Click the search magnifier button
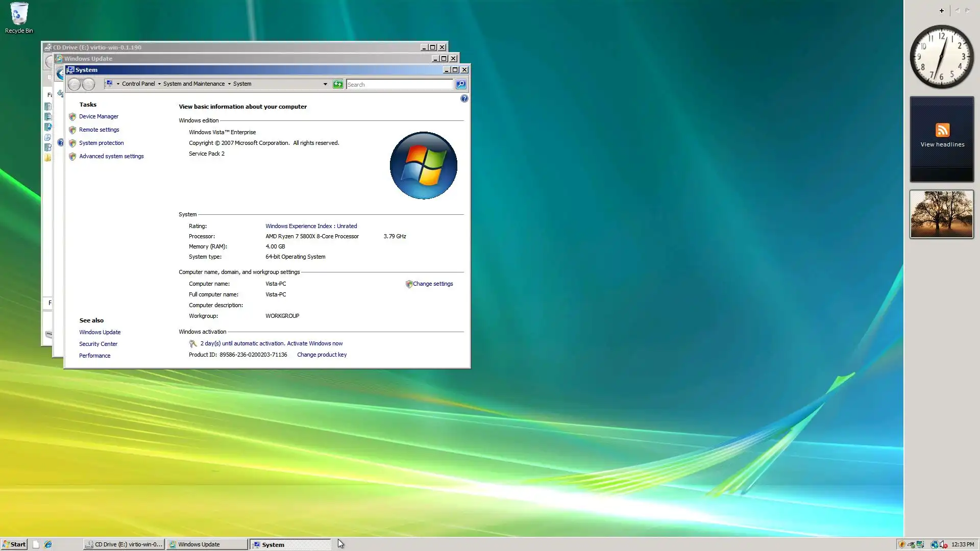Image resolution: width=980 pixels, height=551 pixels. click(460, 84)
